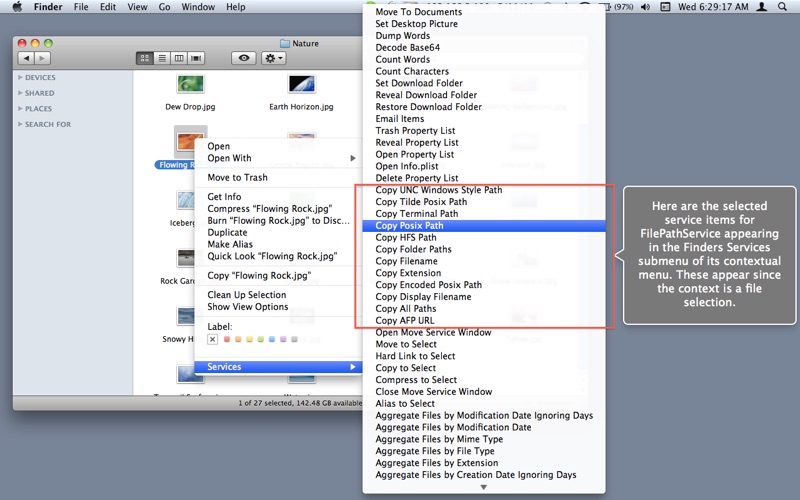800x500 pixels.
Task: Apply the red label color
Action: pos(227,339)
